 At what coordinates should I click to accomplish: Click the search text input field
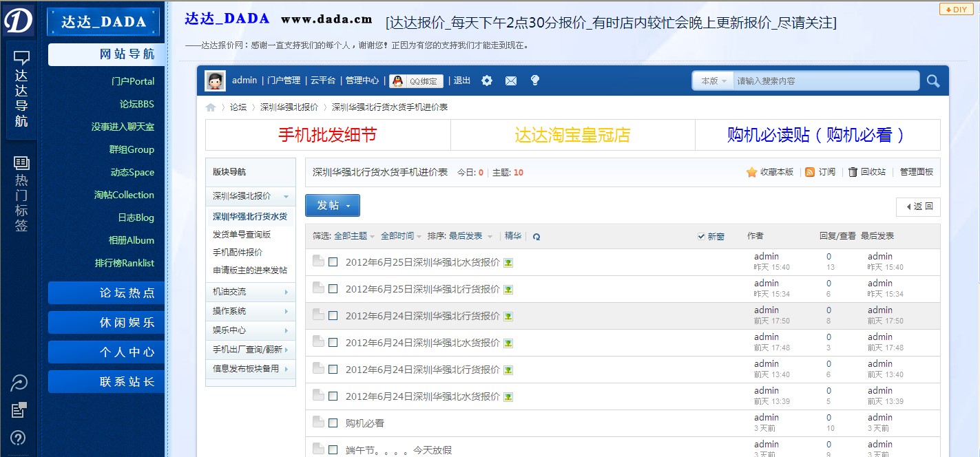pos(825,81)
